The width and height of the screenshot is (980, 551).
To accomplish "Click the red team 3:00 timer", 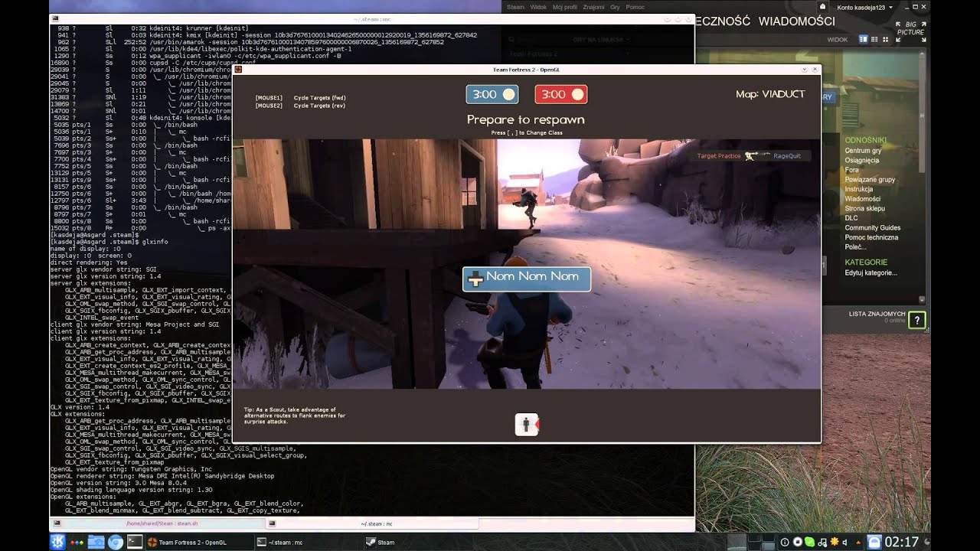I will point(561,94).
